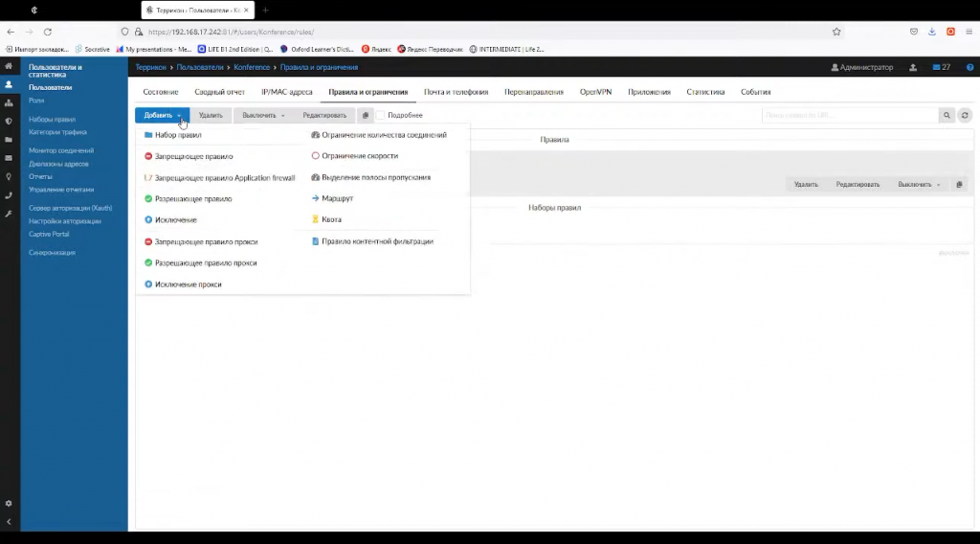
Task: Select Исключение прокси menu item
Action: pos(183,283)
